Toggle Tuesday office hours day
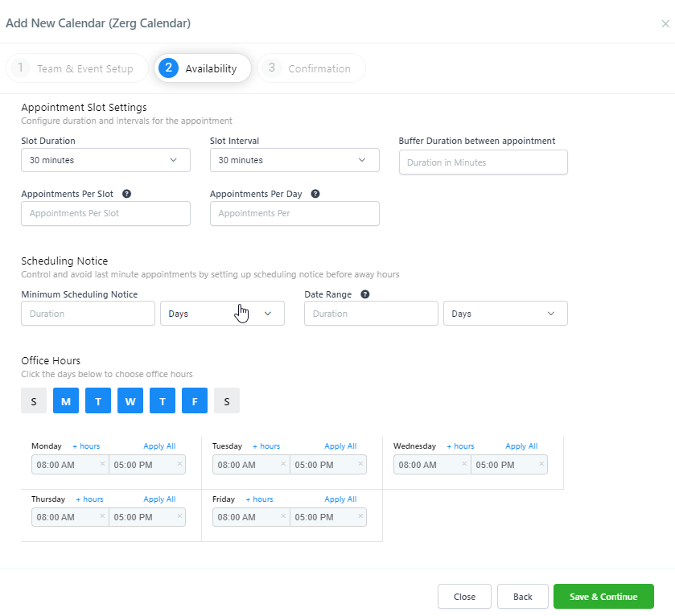This screenshot has height=616, width=675. point(98,400)
